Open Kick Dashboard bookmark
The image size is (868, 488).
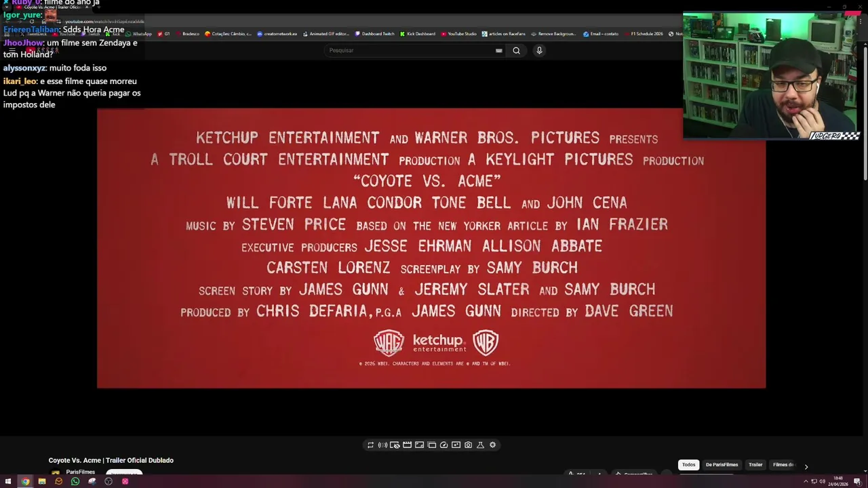(x=418, y=34)
